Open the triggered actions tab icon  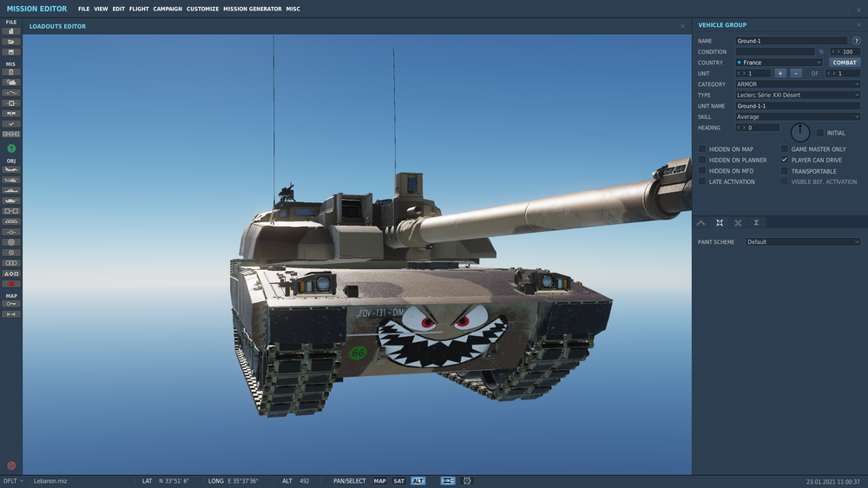pos(738,222)
